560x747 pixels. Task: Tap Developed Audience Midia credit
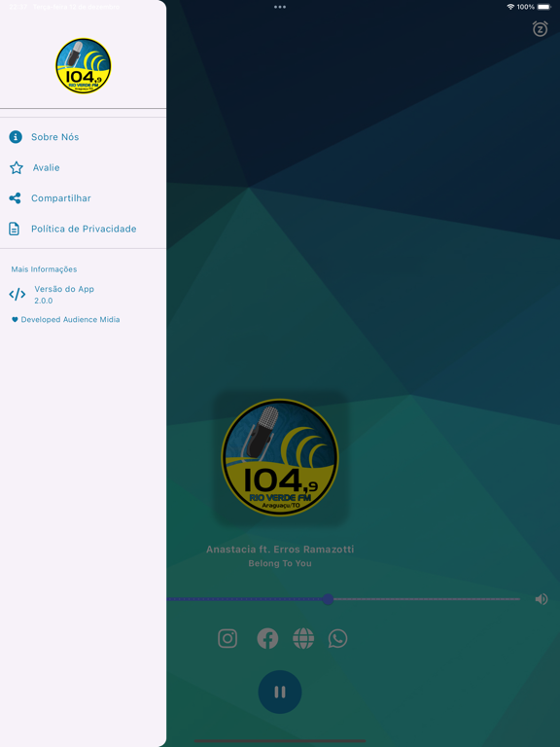point(70,320)
